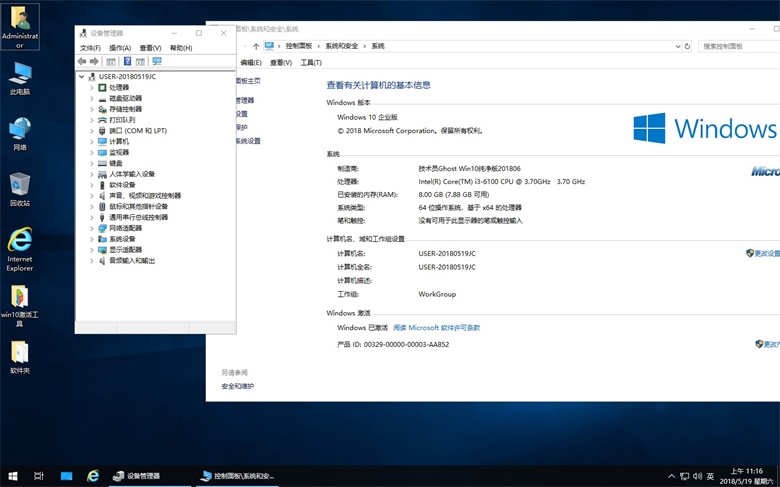
Task: Open the 工具(T) menu in Control Panel
Action: (311, 63)
